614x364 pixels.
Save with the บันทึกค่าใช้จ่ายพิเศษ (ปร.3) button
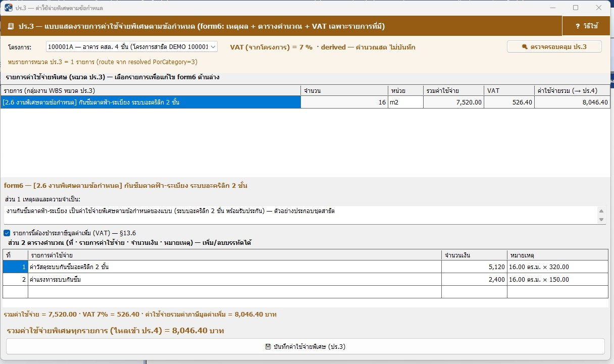tap(305, 347)
